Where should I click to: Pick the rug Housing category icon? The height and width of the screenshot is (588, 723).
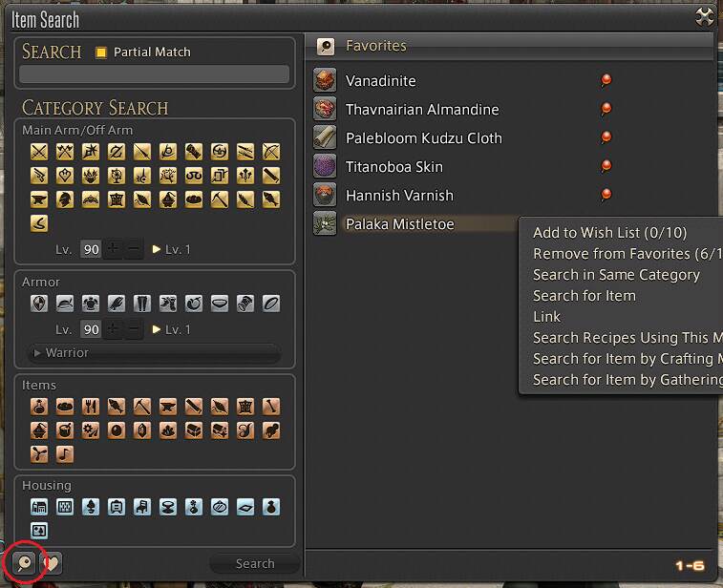pos(245,507)
